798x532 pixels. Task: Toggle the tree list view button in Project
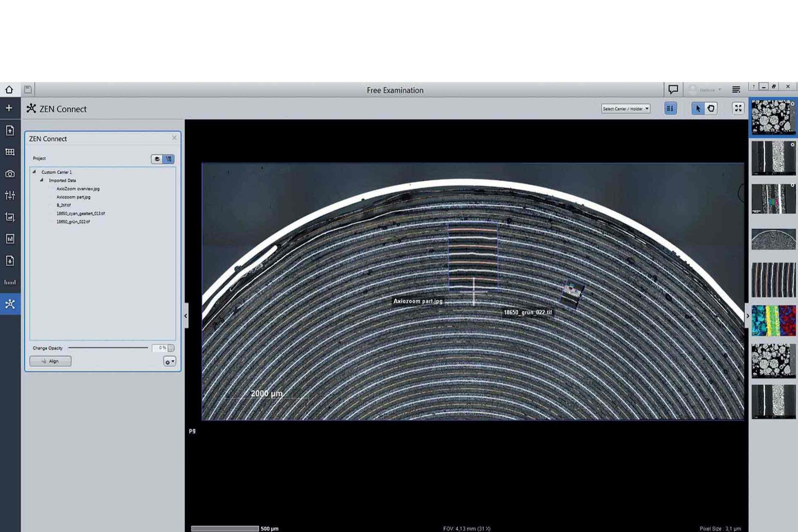168,159
